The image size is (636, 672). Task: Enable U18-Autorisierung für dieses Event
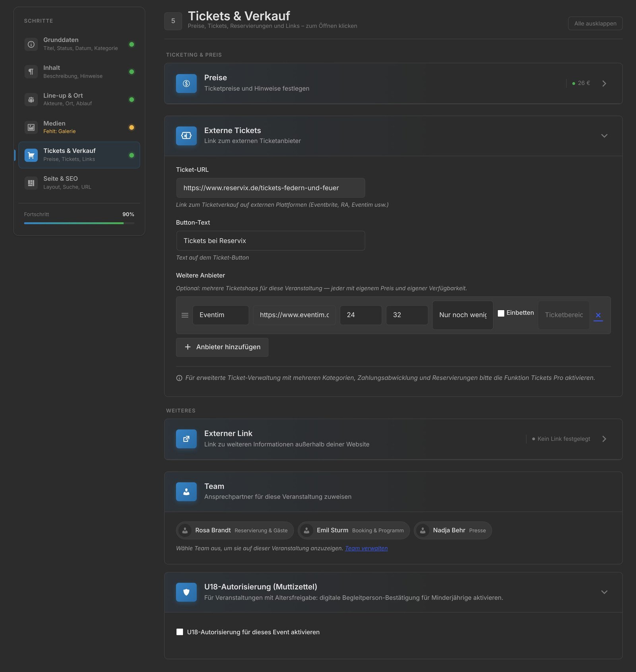tap(180, 632)
